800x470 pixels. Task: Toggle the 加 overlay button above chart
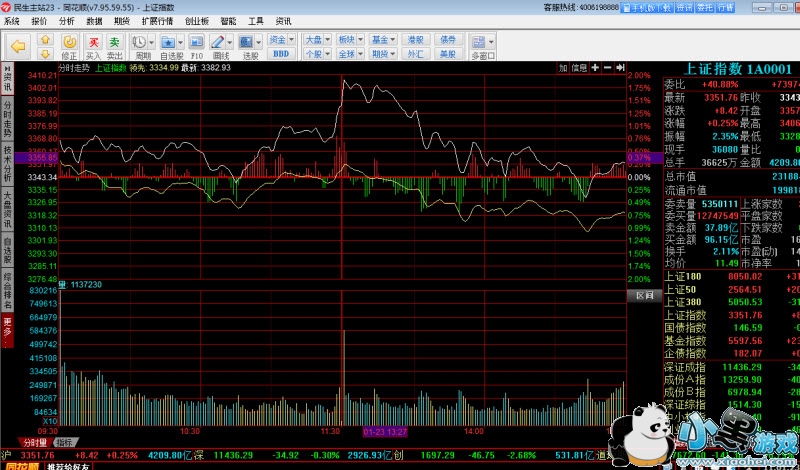click(x=563, y=68)
